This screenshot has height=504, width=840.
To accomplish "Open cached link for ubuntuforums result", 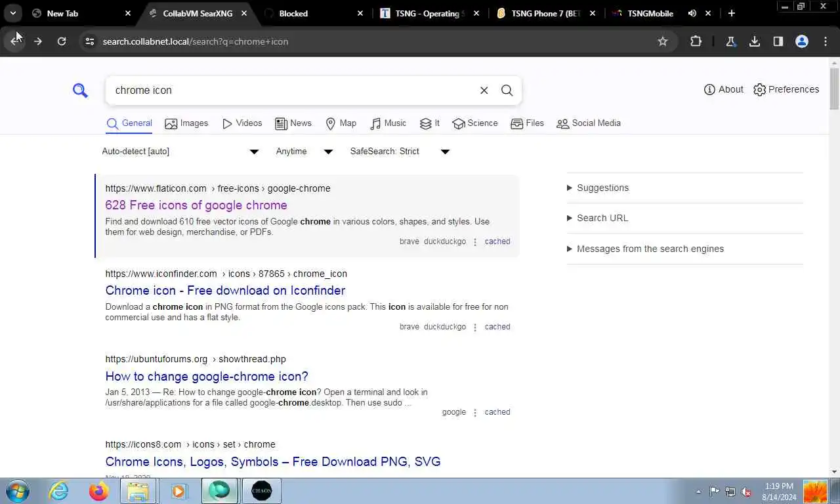I will click(x=497, y=412).
